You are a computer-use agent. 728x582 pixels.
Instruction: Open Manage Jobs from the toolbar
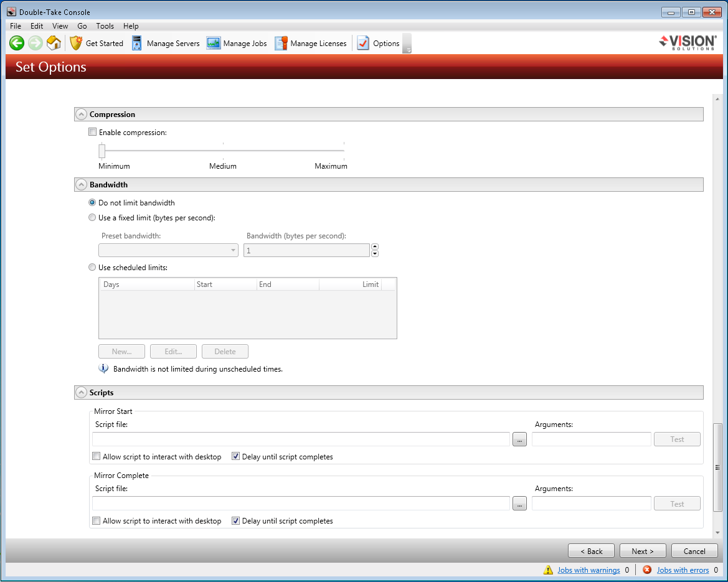coord(237,43)
